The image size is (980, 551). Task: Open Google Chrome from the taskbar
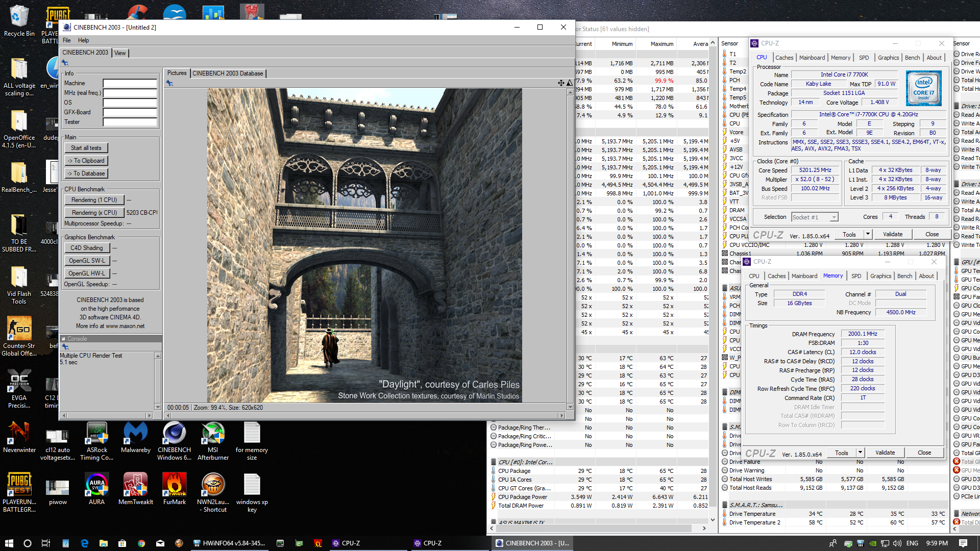[141, 543]
